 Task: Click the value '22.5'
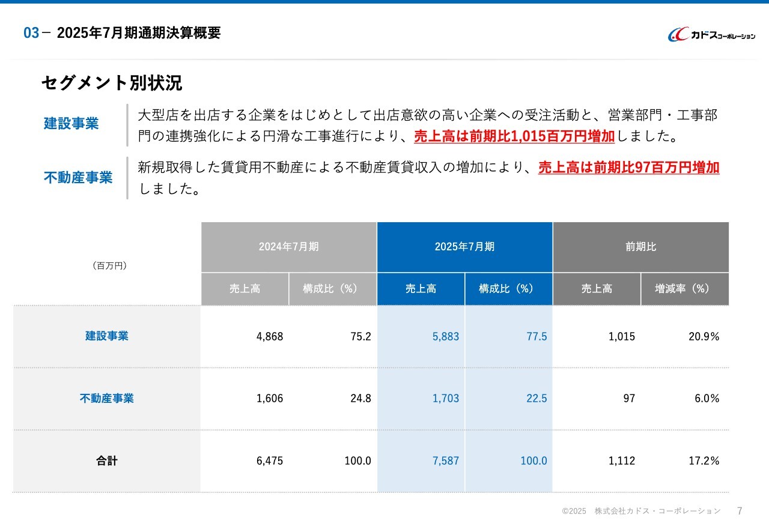pos(537,399)
